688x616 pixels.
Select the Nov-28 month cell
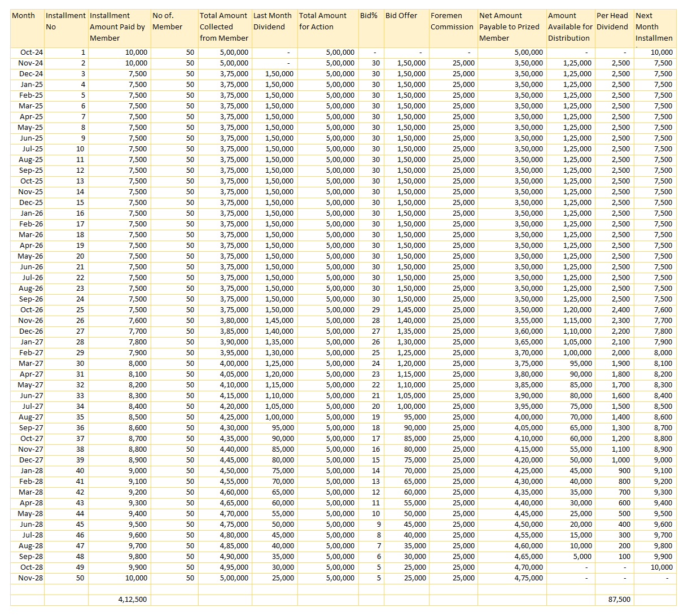[x=32, y=578]
